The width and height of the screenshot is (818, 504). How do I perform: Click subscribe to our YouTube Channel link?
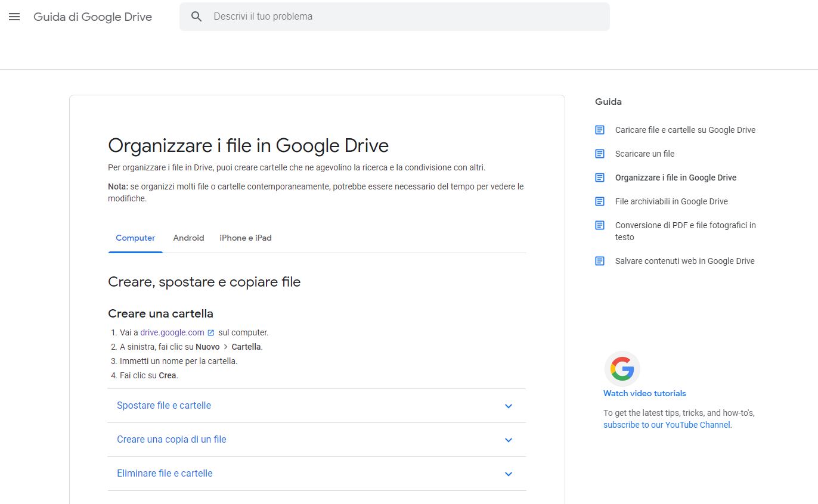(667, 425)
